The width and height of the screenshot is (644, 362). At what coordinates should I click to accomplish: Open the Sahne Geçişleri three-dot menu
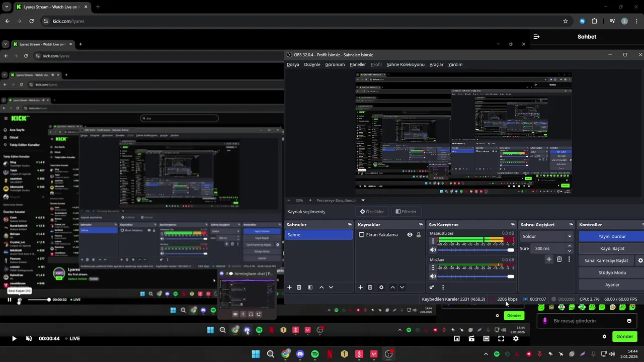569,259
